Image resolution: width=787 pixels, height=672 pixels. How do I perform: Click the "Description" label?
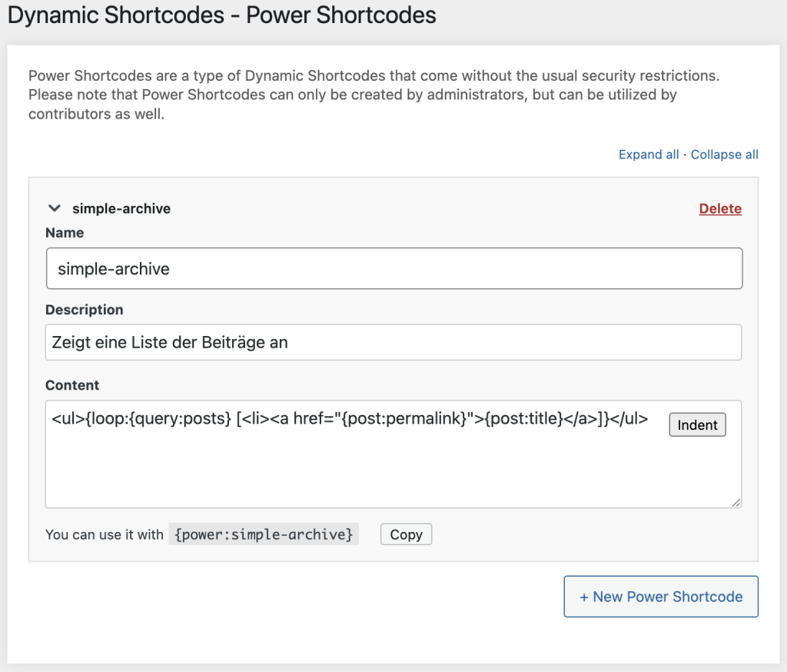point(84,309)
